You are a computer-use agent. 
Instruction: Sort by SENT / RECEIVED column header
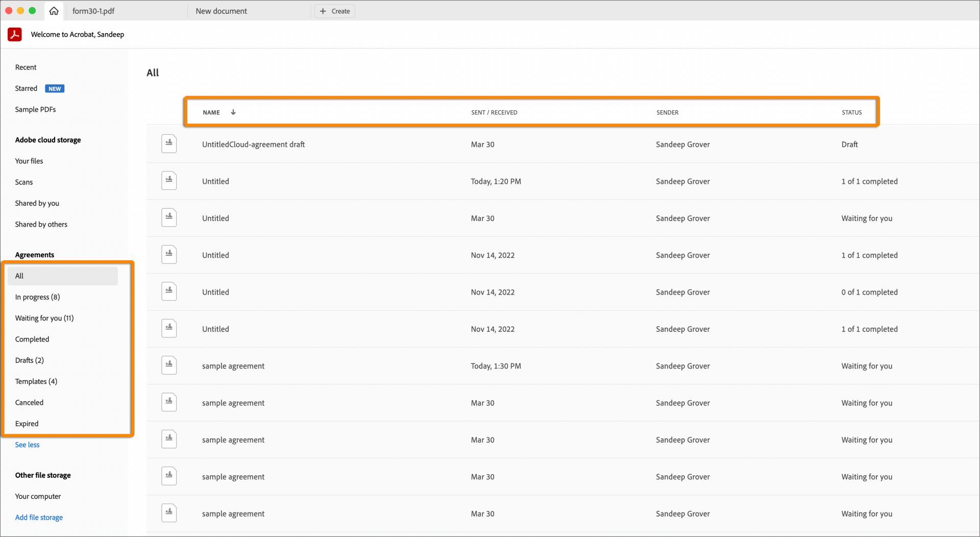pos(494,112)
